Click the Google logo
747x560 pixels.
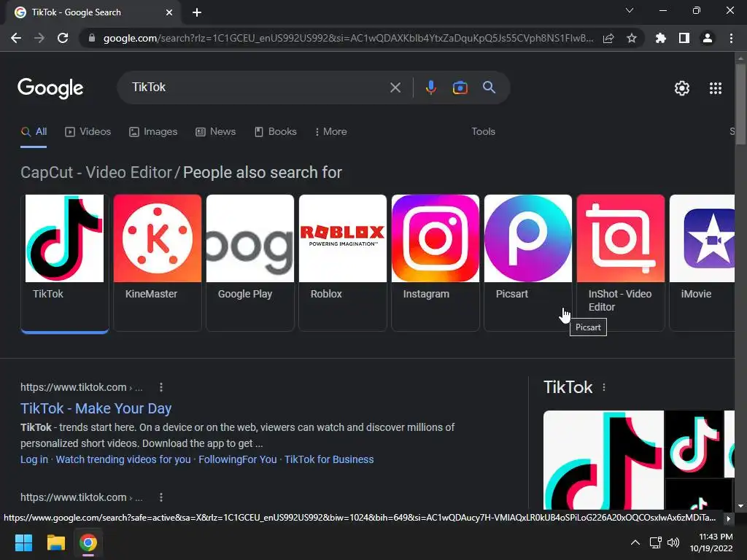point(50,88)
